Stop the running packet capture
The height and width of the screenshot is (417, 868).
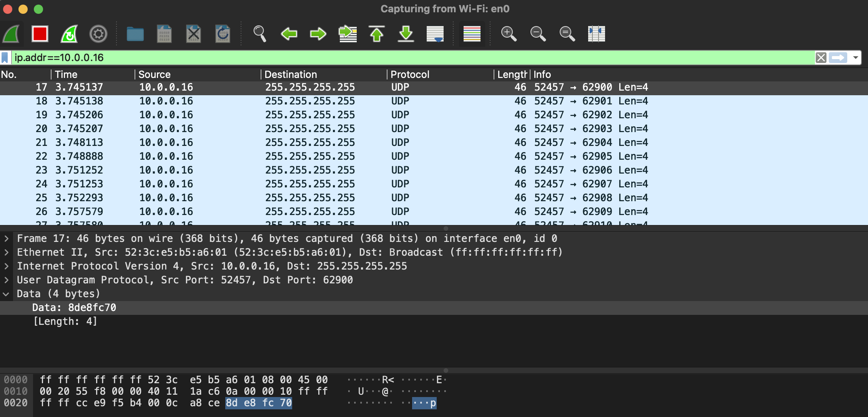(x=40, y=34)
